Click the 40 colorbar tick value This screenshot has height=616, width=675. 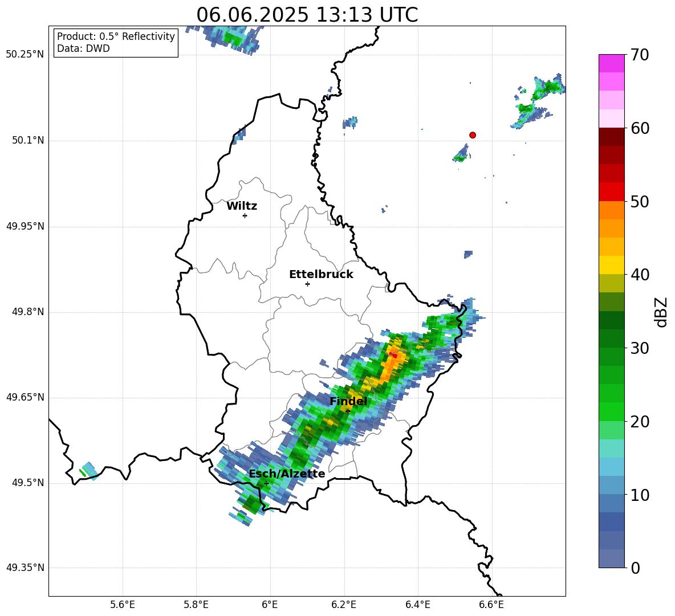(639, 275)
